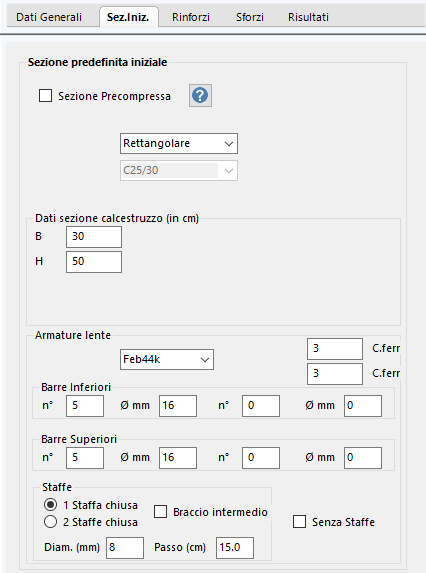426x573 pixels.
Task: Focus Barre Superiori second n° field
Action: (x=261, y=458)
